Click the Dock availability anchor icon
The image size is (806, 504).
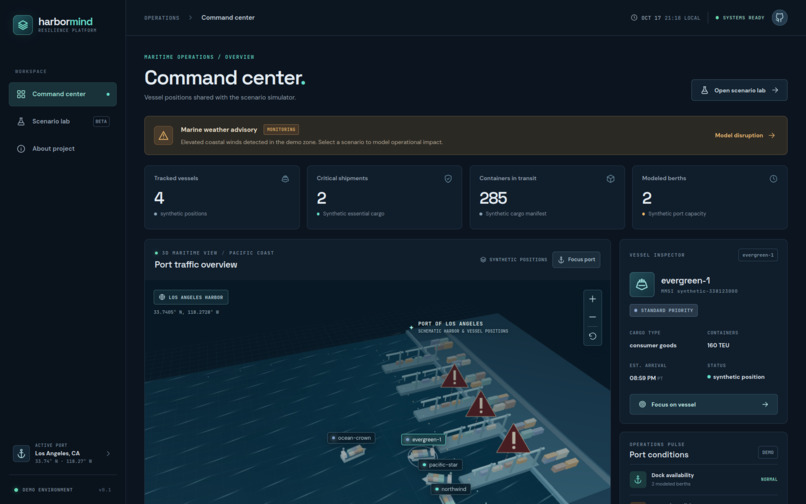tap(638, 479)
